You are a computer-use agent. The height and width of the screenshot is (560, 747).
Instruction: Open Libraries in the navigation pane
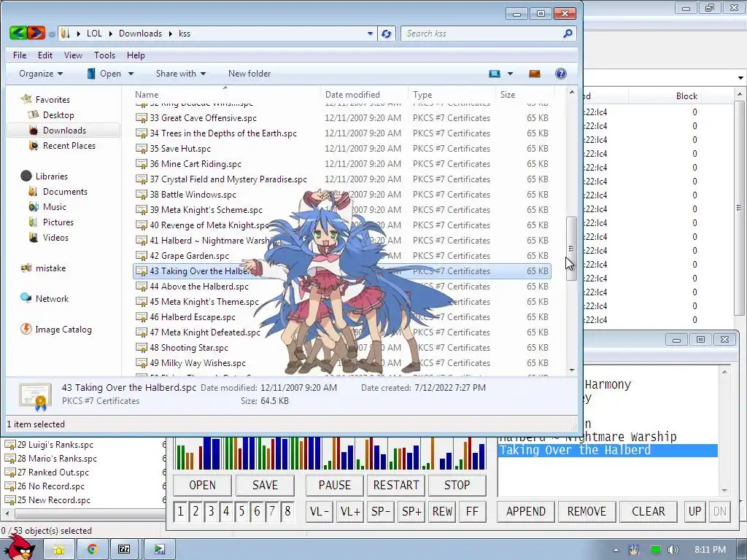[x=52, y=176]
